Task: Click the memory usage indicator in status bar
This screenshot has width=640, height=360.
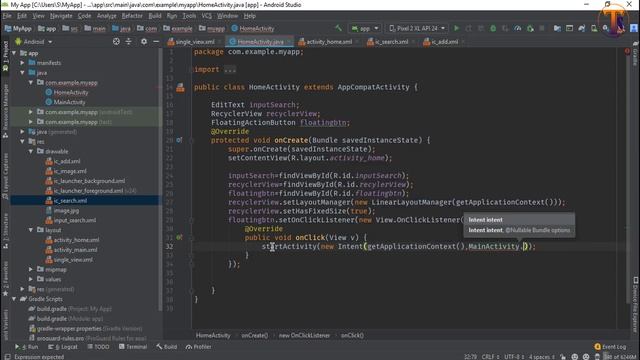Action: click(x=621, y=357)
